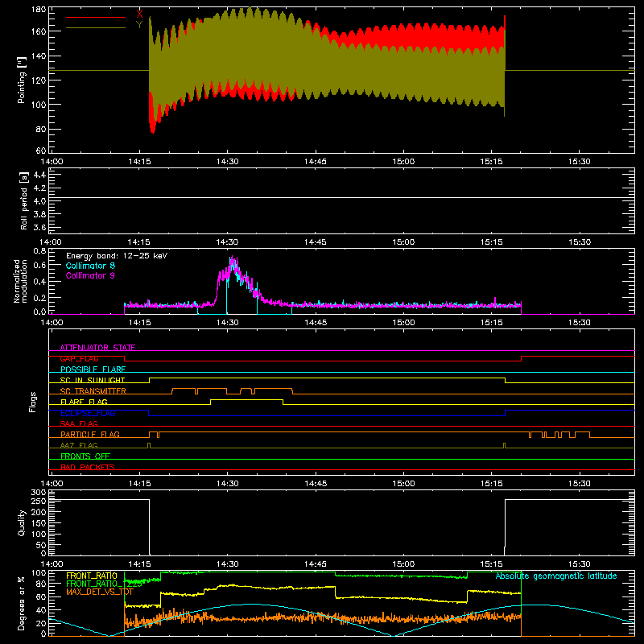
Task: Click the blue ECLIPSE_FLAG label
Action: [x=88, y=413]
